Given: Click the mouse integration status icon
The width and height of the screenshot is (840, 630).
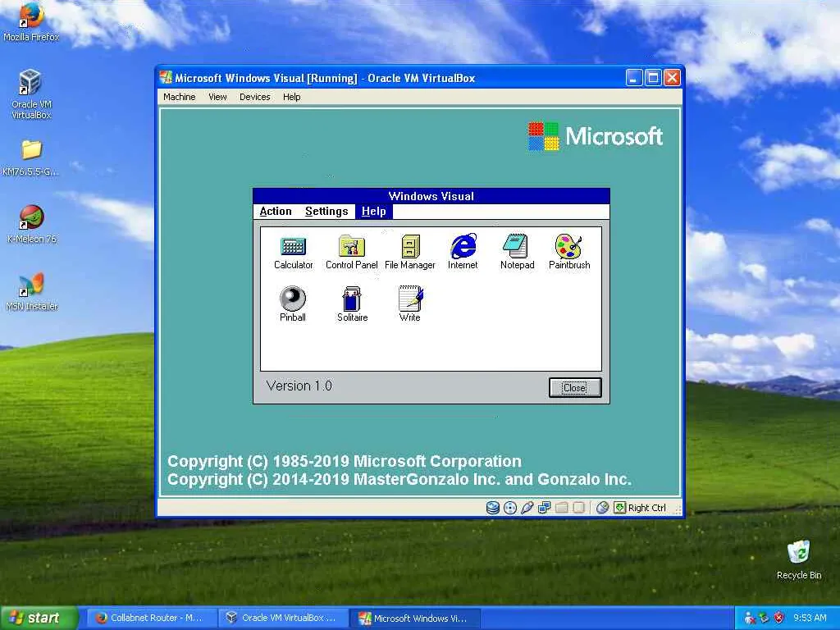Looking at the screenshot, I should pyautogui.click(x=602, y=507).
